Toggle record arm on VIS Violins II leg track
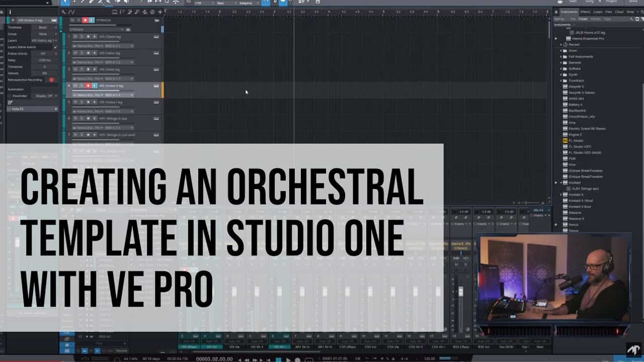This screenshot has height=362, width=644. tap(89, 85)
